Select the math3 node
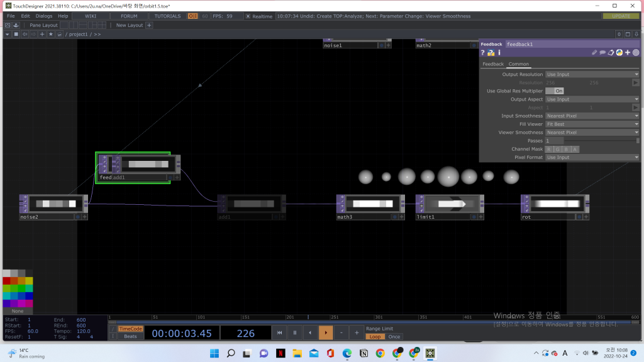This screenshot has width=644, height=362. (x=370, y=207)
